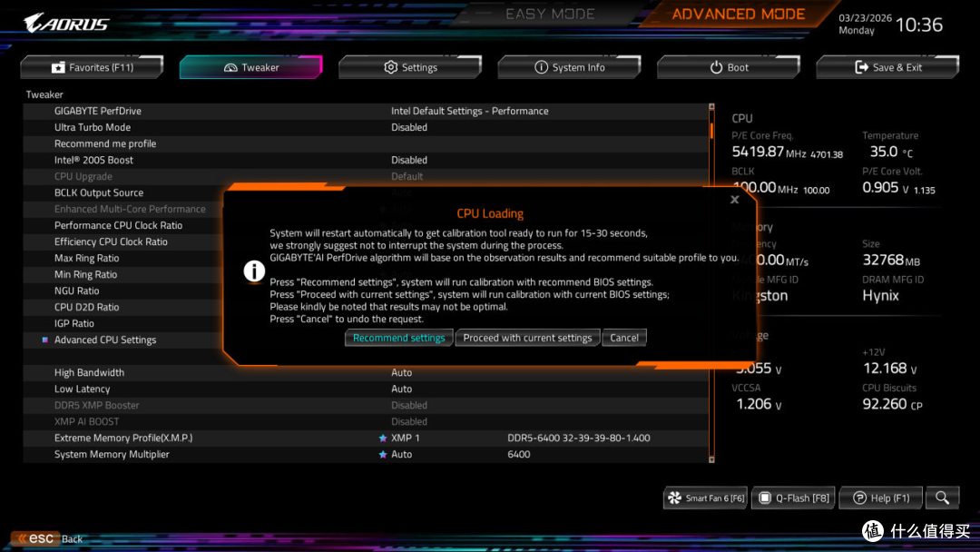Select Max Ring Ratio

point(86,258)
